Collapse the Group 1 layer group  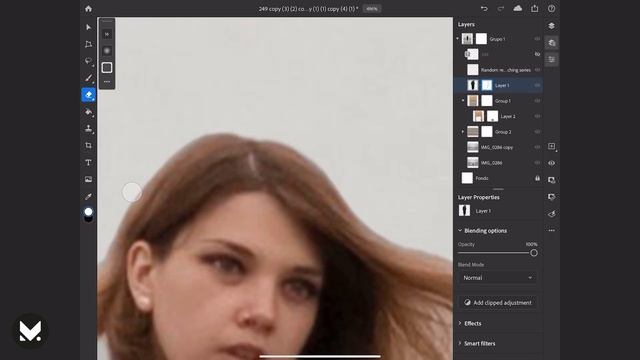[x=463, y=100]
